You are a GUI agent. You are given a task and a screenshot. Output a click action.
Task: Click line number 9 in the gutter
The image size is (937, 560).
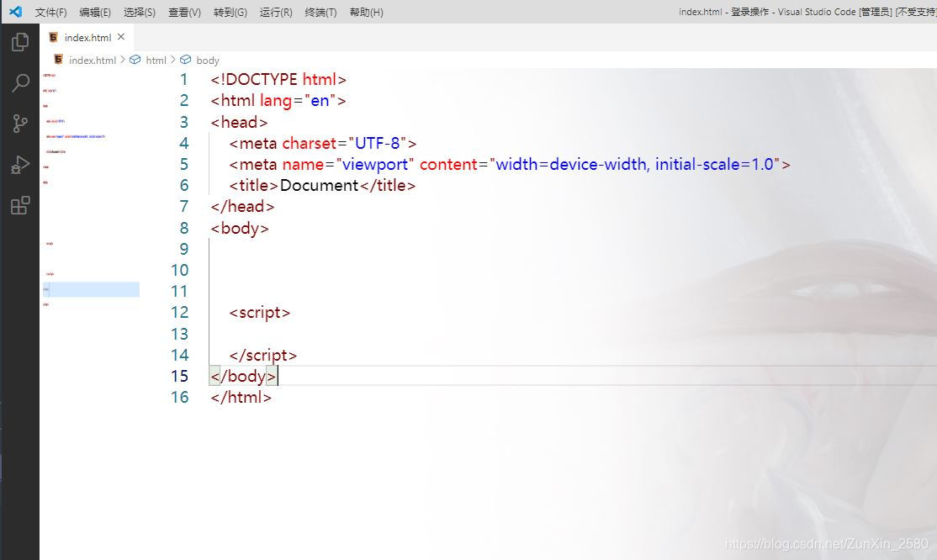tap(184, 249)
